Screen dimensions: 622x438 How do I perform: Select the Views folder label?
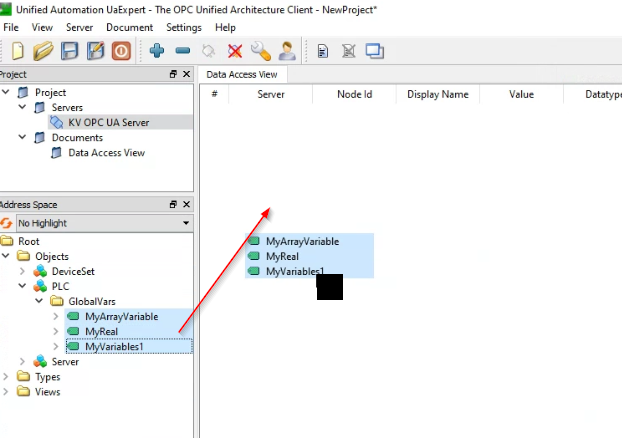(48, 392)
